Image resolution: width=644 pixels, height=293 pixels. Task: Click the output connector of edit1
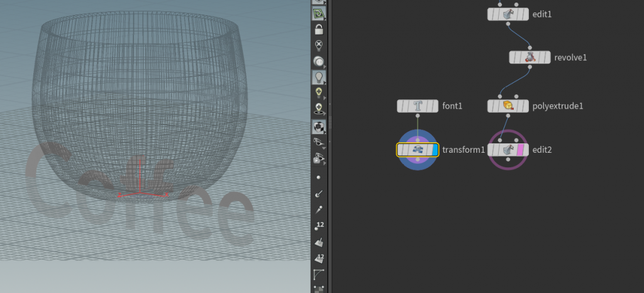[x=508, y=24]
